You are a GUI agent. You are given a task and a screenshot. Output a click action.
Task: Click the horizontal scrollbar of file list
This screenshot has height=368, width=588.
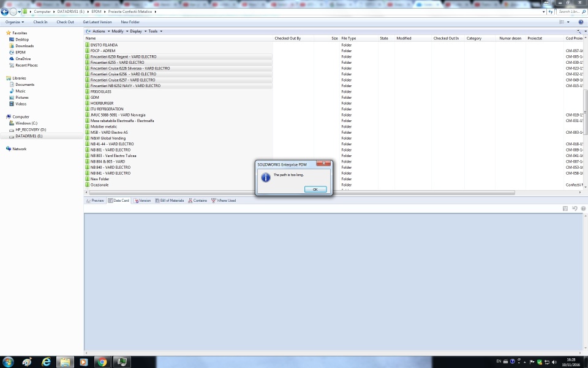[x=302, y=192]
